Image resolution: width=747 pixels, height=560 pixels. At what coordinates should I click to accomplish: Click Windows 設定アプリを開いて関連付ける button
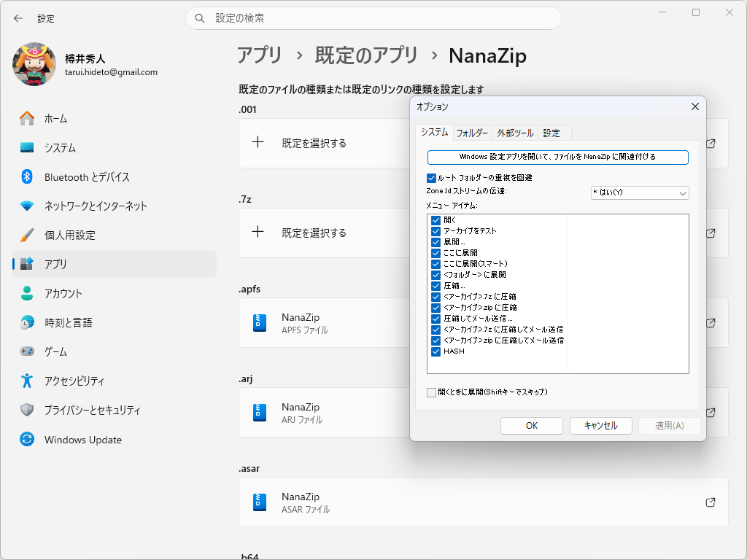tap(557, 157)
